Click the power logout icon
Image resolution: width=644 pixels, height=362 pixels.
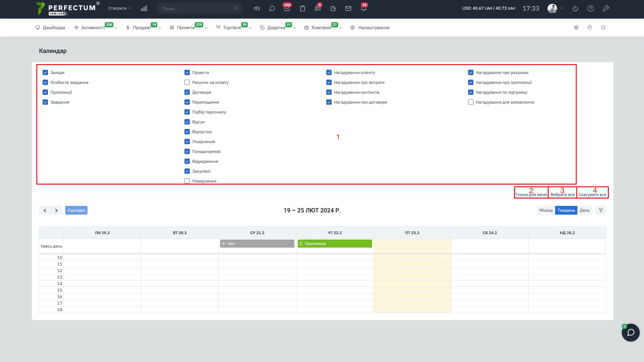[x=575, y=9]
